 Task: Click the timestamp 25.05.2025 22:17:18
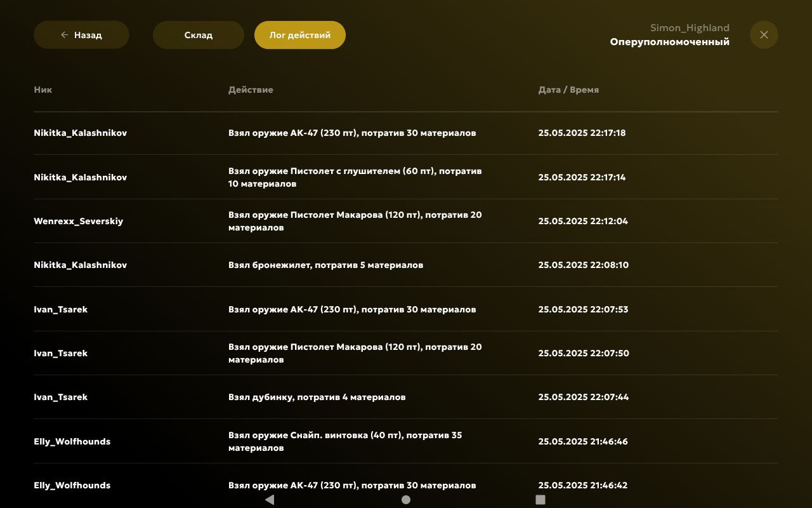click(x=582, y=133)
